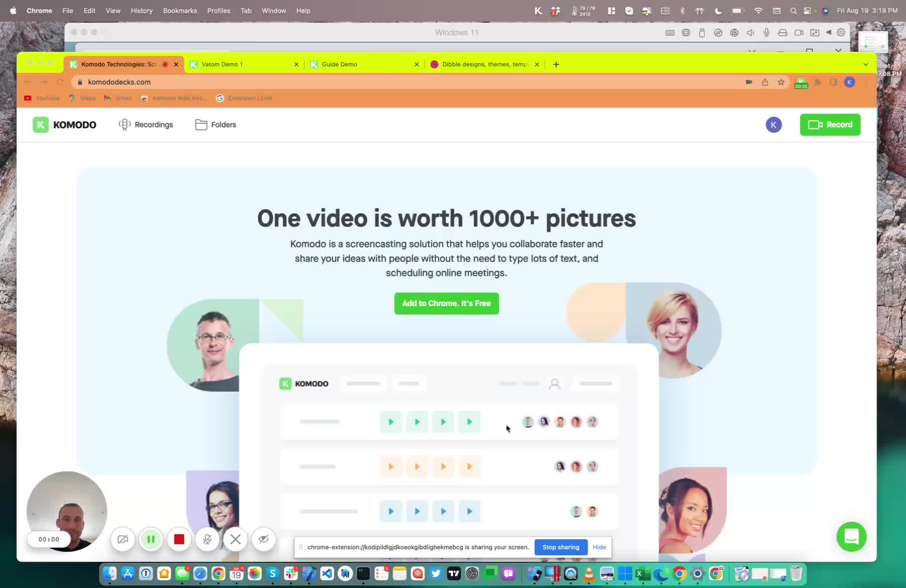This screenshot has height=588, width=906.
Task: Mute the microphone in the recording controls
Action: click(207, 539)
